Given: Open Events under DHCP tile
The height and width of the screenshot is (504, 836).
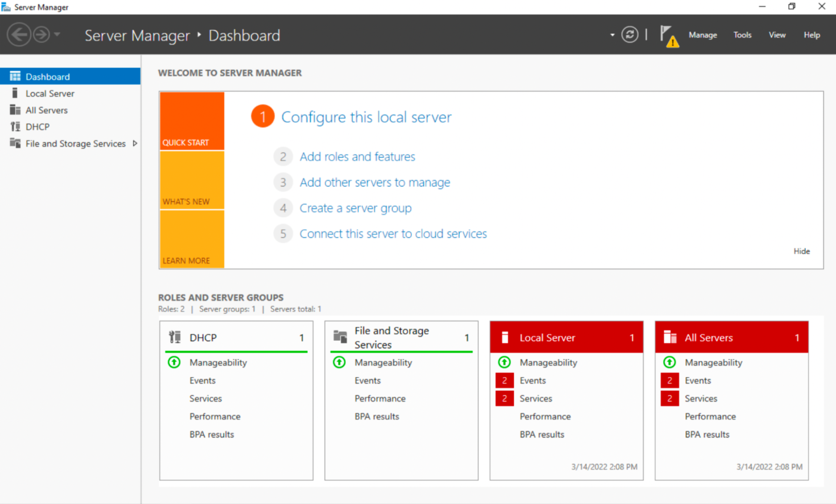Looking at the screenshot, I should click(203, 380).
